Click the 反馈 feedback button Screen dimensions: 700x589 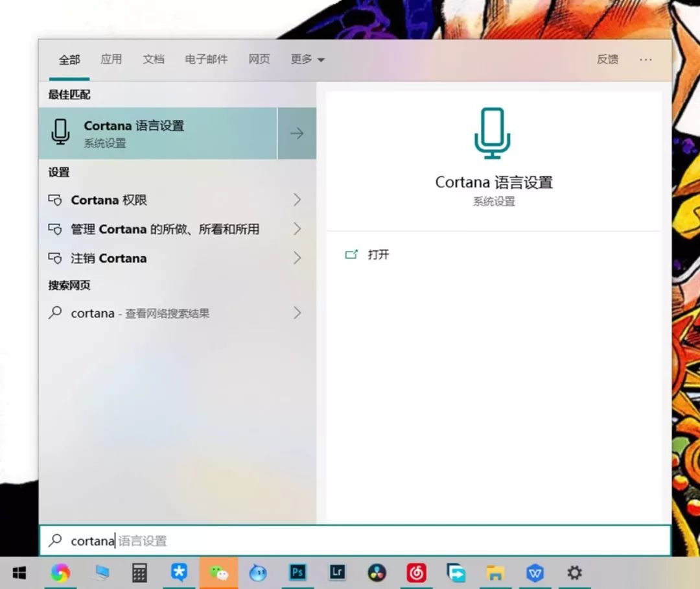coord(607,59)
